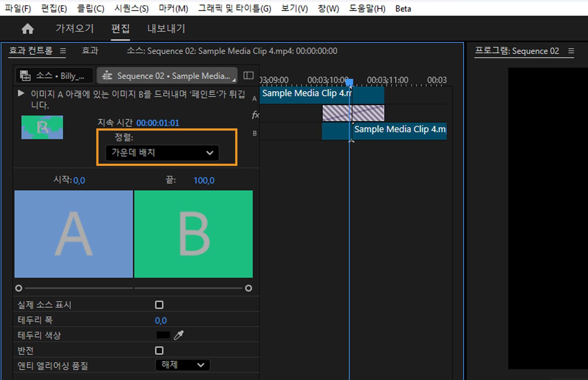
Task: Click the green B end preview image
Action: point(194,234)
